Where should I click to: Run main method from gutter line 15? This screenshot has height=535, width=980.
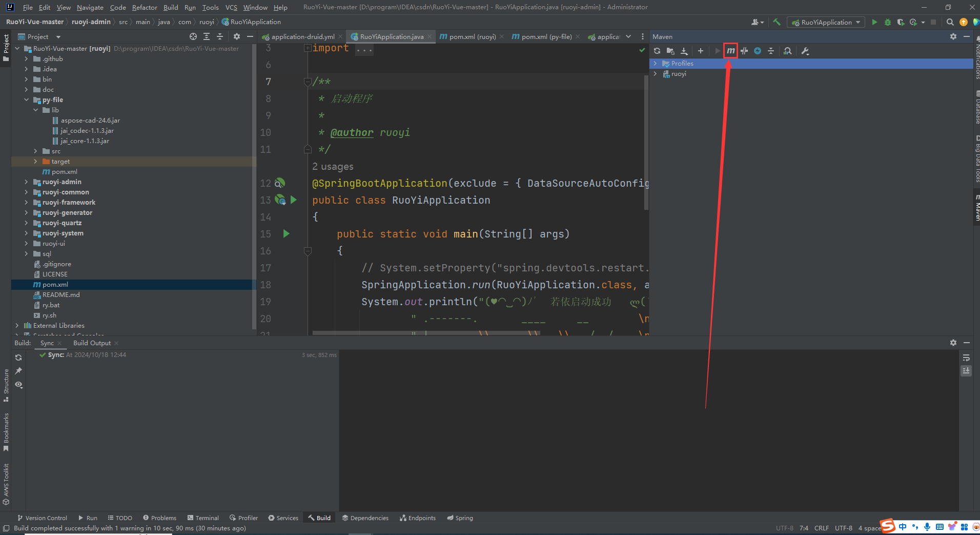pos(286,234)
